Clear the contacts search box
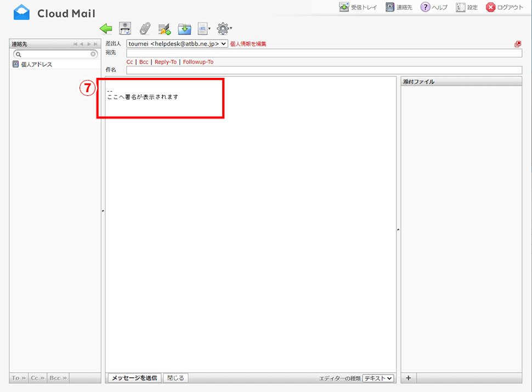532x392 pixels. coord(93,54)
